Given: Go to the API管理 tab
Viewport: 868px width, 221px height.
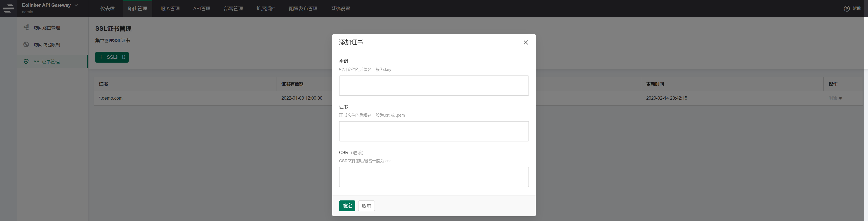Looking at the screenshot, I should (201, 9).
